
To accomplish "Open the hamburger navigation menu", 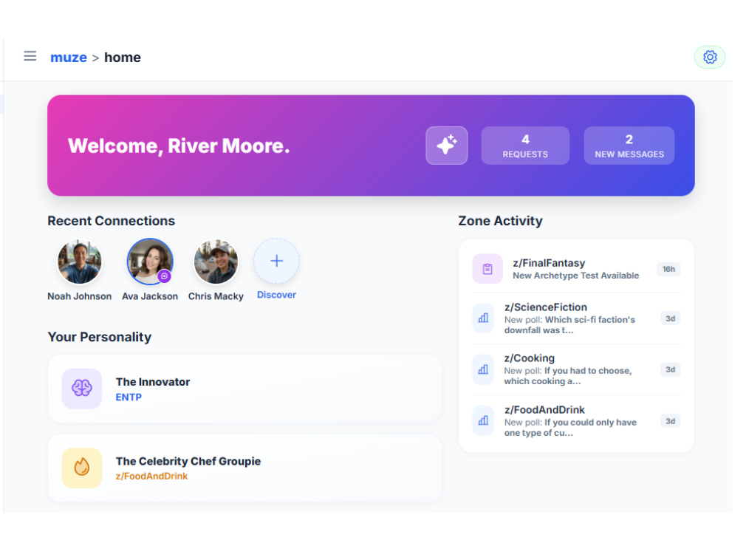I will click(30, 55).
